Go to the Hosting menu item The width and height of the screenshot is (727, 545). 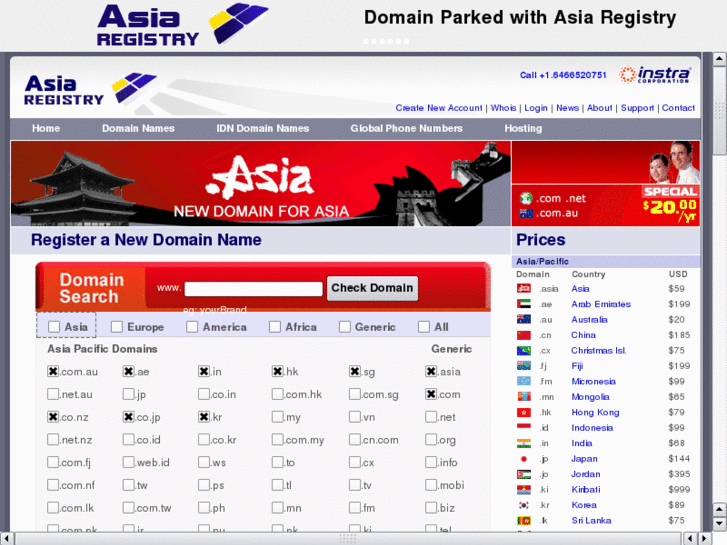pyautogui.click(x=523, y=129)
